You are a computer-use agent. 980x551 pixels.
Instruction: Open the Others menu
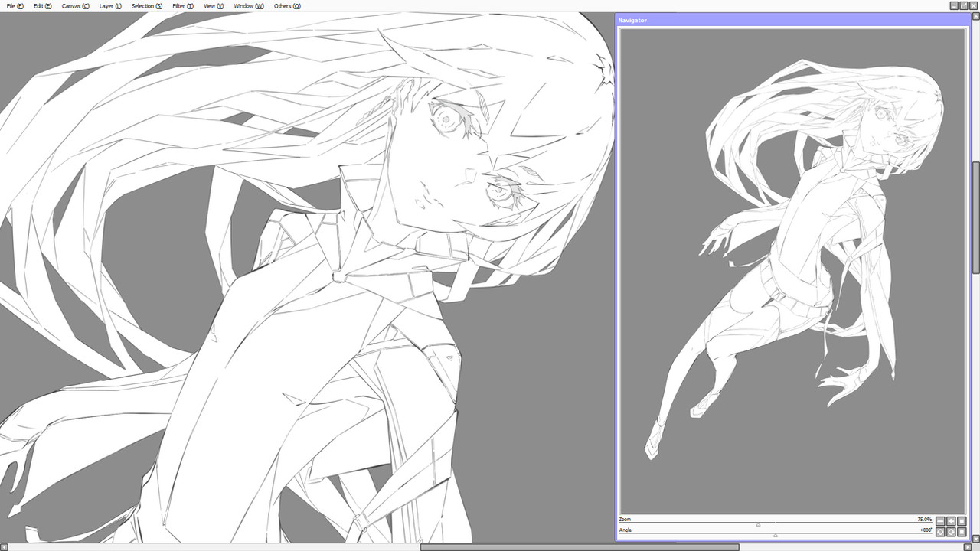[287, 6]
